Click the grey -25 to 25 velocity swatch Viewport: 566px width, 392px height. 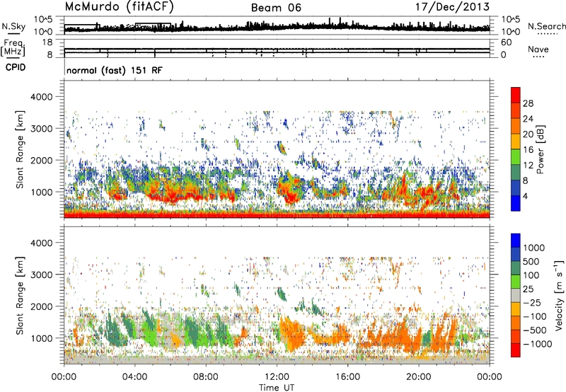(x=516, y=295)
